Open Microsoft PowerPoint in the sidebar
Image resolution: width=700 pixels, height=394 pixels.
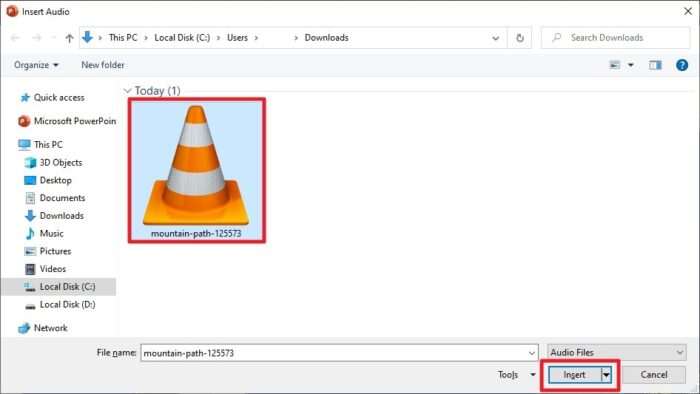67,121
